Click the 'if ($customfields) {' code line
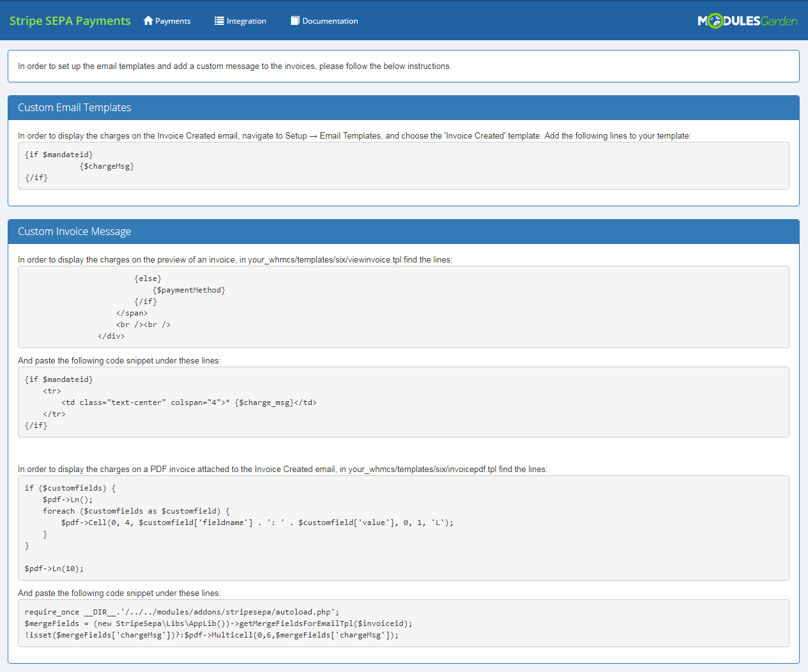 click(x=70, y=488)
